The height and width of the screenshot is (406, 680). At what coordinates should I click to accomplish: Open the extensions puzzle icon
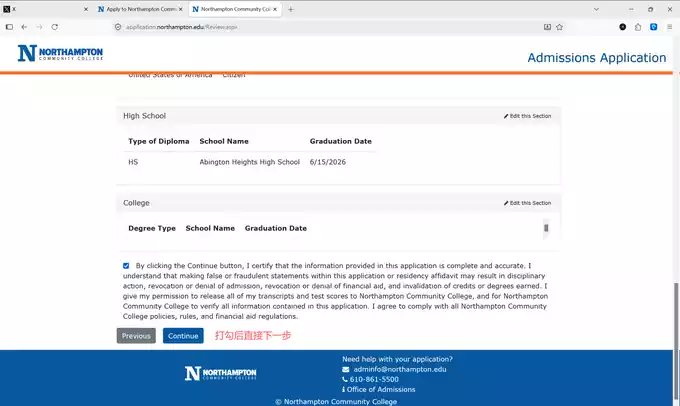pyautogui.click(x=638, y=27)
